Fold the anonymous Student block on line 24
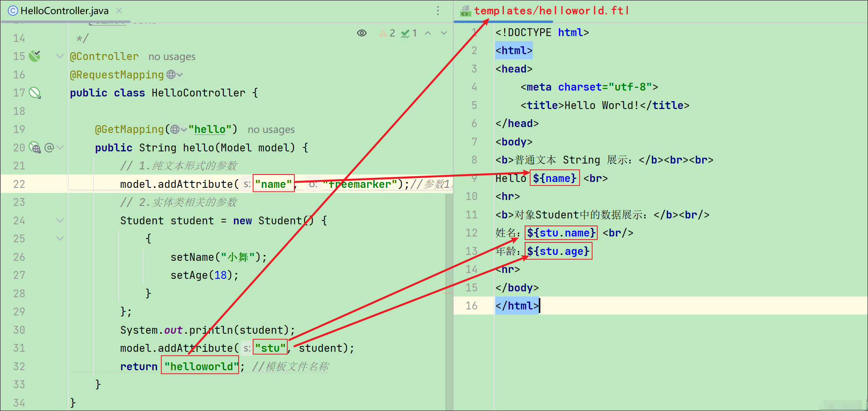The image size is (868, 411). [x=60, y=220]
